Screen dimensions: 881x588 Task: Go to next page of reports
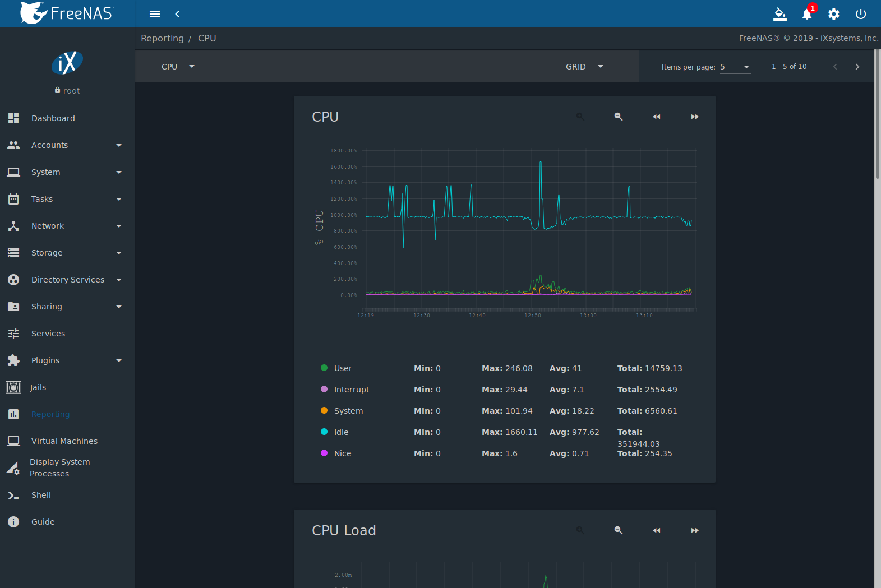[857, 67]
